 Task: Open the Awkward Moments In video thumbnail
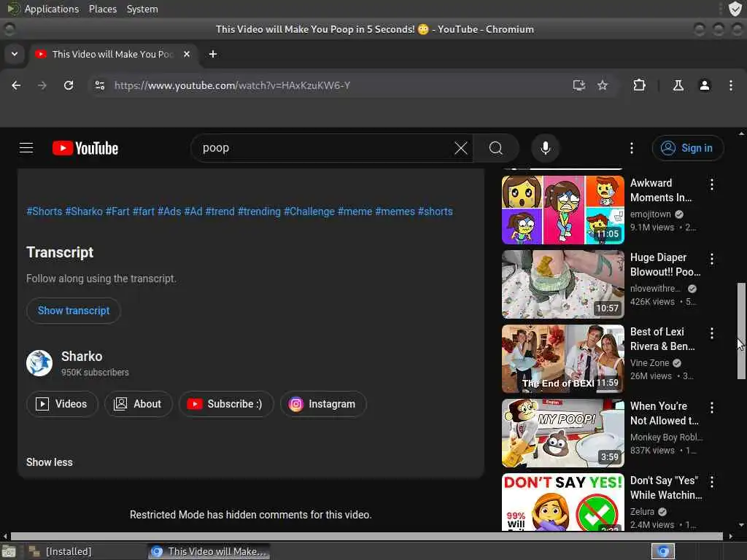[x=562, y=210]
